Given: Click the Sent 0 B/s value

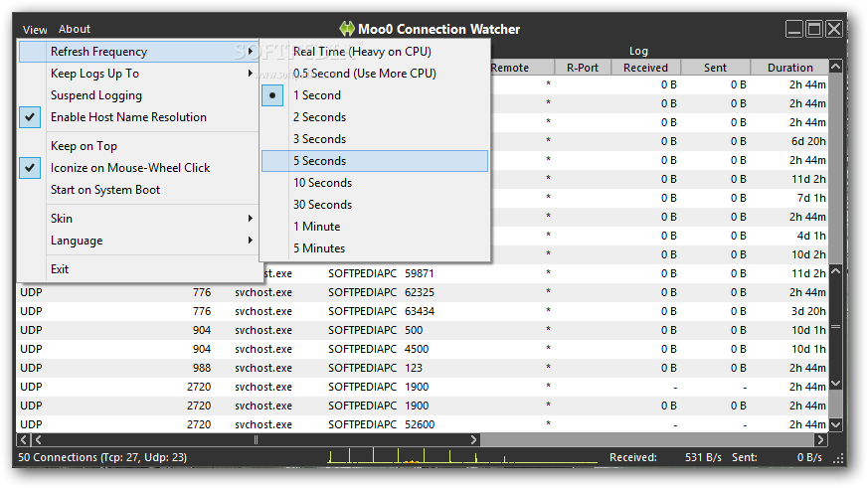Looking at the screenshot, I should tap(809, 457).
